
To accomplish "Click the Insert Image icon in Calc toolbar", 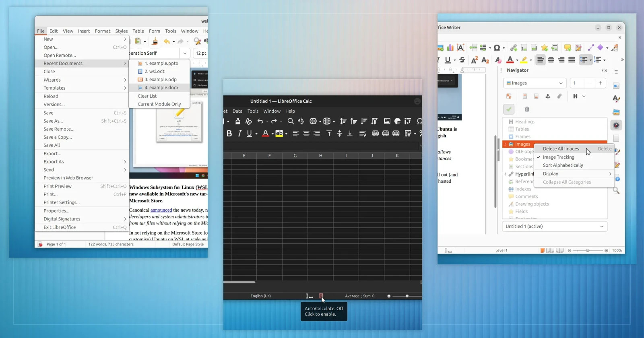I will pyautogui.click(x=387, y=121).
